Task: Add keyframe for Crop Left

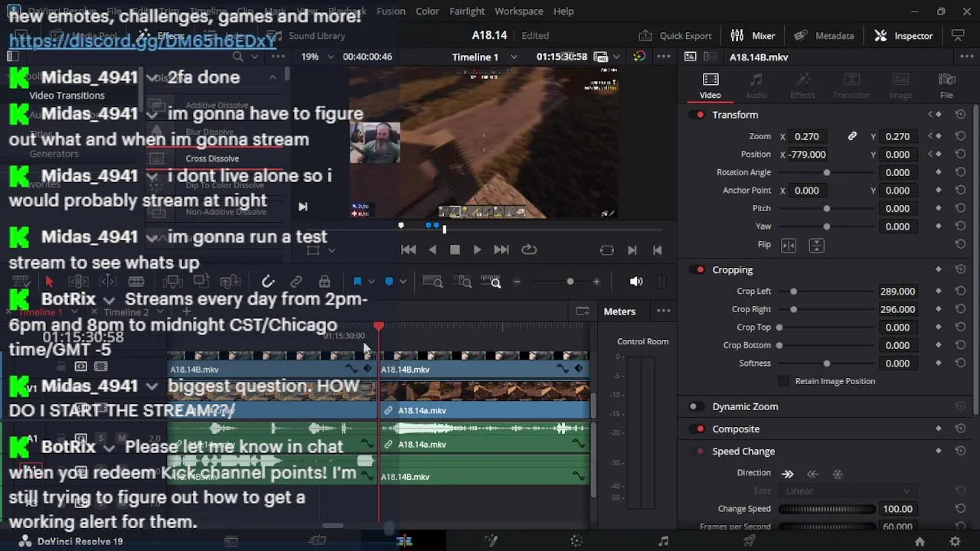Action: click(x=939, y=291)
